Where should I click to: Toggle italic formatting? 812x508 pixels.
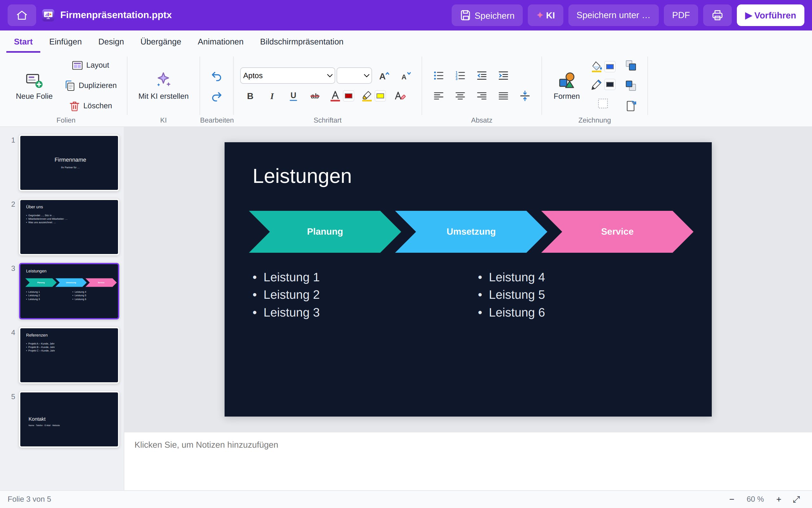(x=272, y=97)
